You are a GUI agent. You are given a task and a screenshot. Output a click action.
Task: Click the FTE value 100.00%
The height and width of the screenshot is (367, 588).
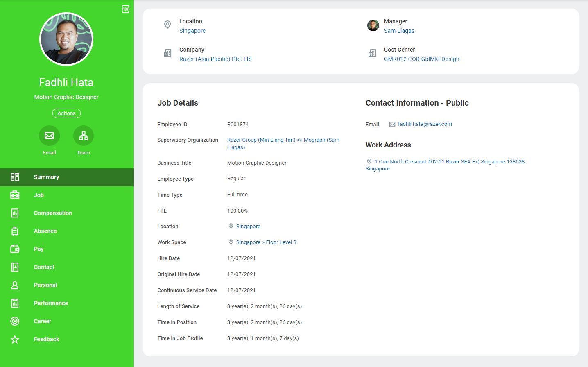tap(237, 211)
